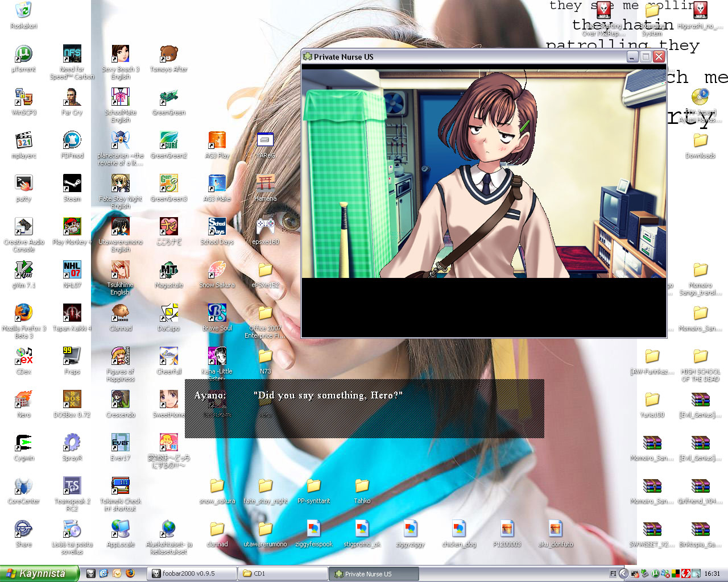Select the Nero burning icon
The height and width of the screenshot is (582, 728).
pos(23,400)
